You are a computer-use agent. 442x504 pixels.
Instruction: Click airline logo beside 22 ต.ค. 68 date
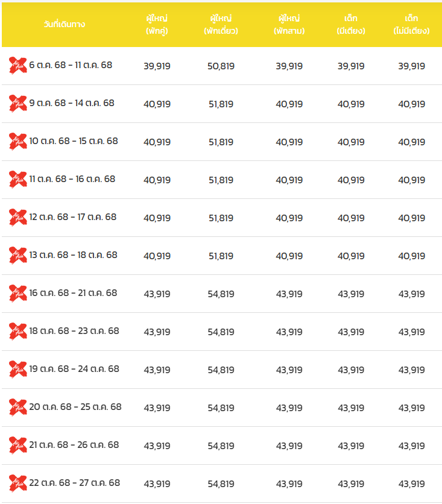18,483
